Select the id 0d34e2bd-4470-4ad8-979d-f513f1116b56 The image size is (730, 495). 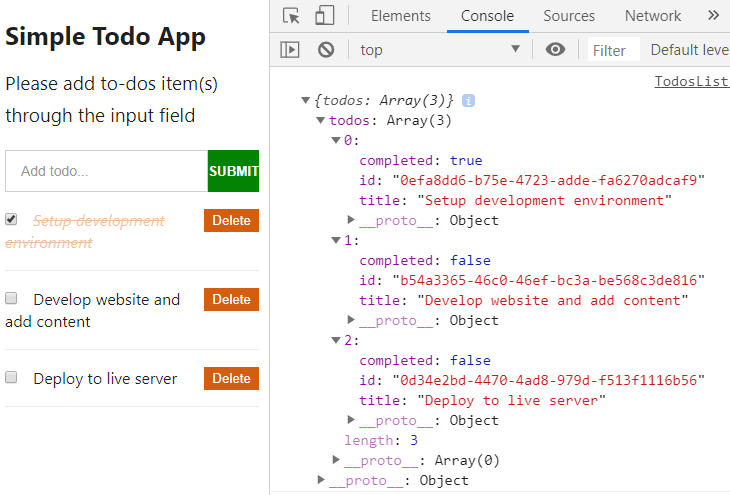pos(548,380)
